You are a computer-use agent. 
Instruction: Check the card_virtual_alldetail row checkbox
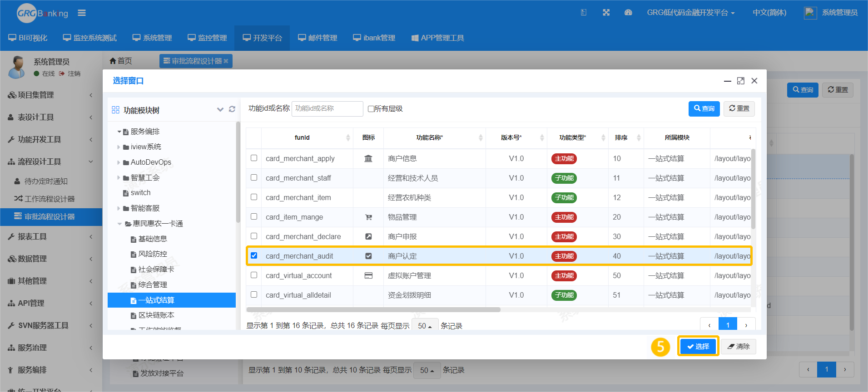click(254, 294)
